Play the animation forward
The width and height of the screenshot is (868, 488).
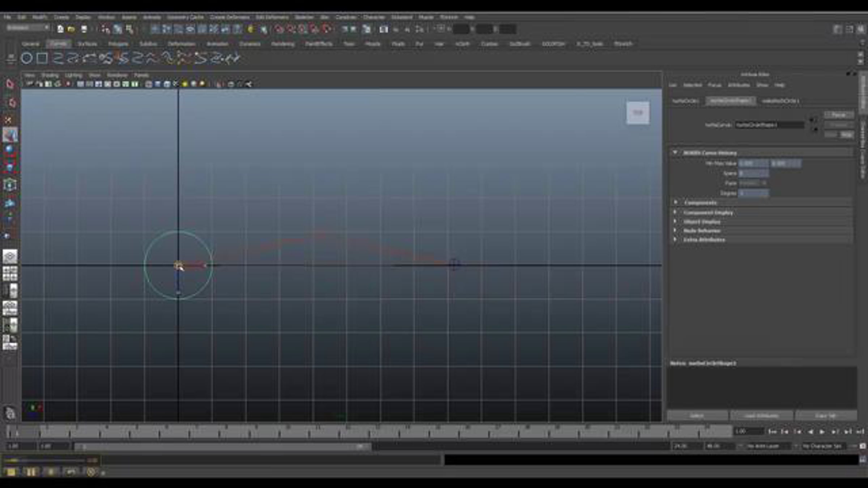click(822, 432)
